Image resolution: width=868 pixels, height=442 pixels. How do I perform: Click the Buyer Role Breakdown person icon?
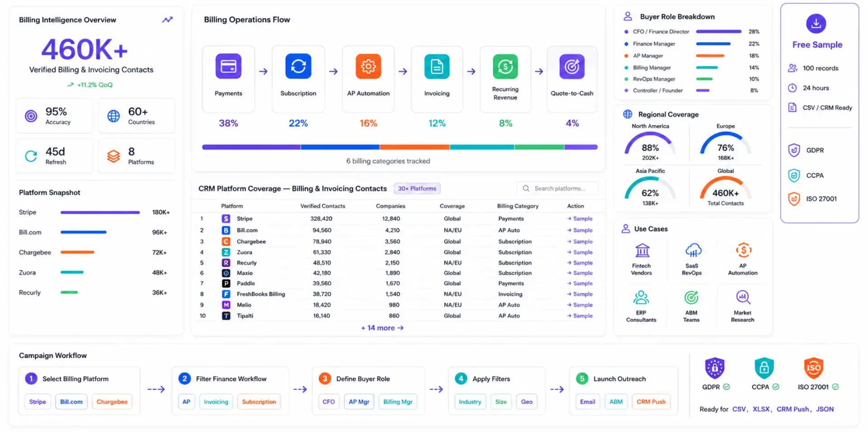coord(628,16)
